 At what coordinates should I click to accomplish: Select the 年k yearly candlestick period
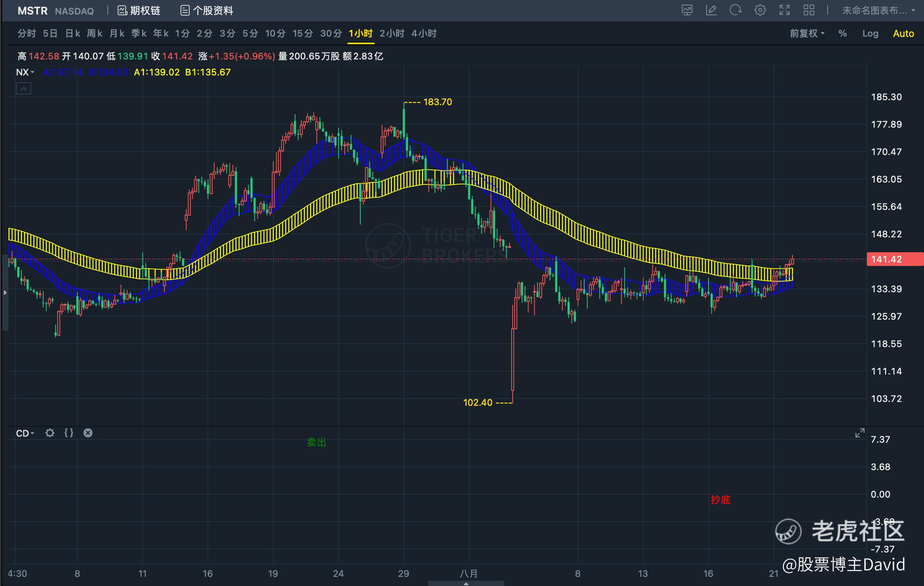click(161, 34)
